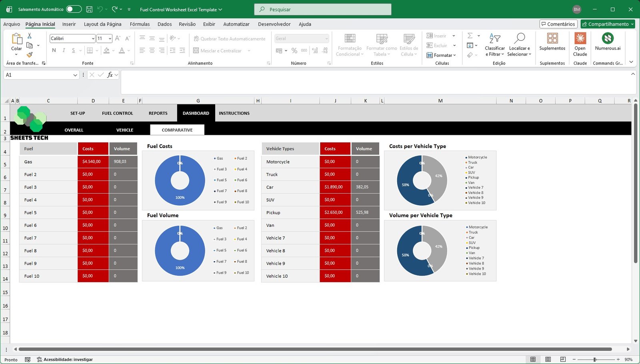Click the Pesquisar search box
640x364 pixels.
point(322,9)
